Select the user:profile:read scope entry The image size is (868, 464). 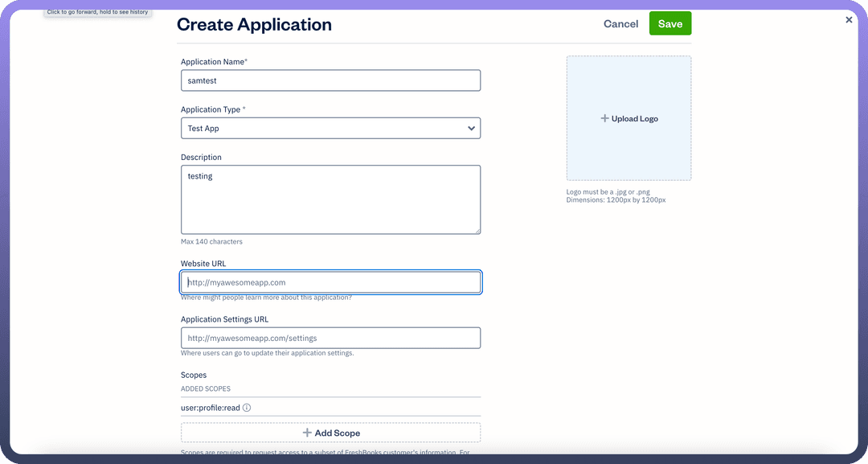(x=211, y=408)
